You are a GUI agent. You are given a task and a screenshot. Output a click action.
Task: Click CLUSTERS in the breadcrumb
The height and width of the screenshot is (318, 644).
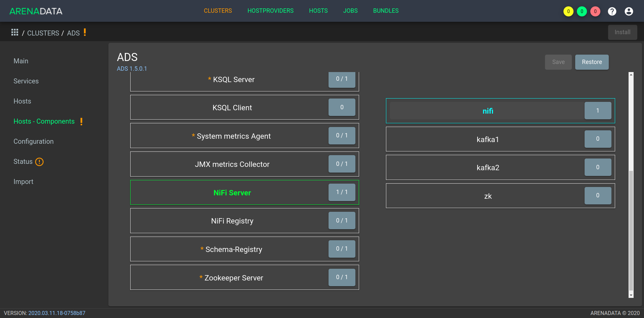click(43, 33)
